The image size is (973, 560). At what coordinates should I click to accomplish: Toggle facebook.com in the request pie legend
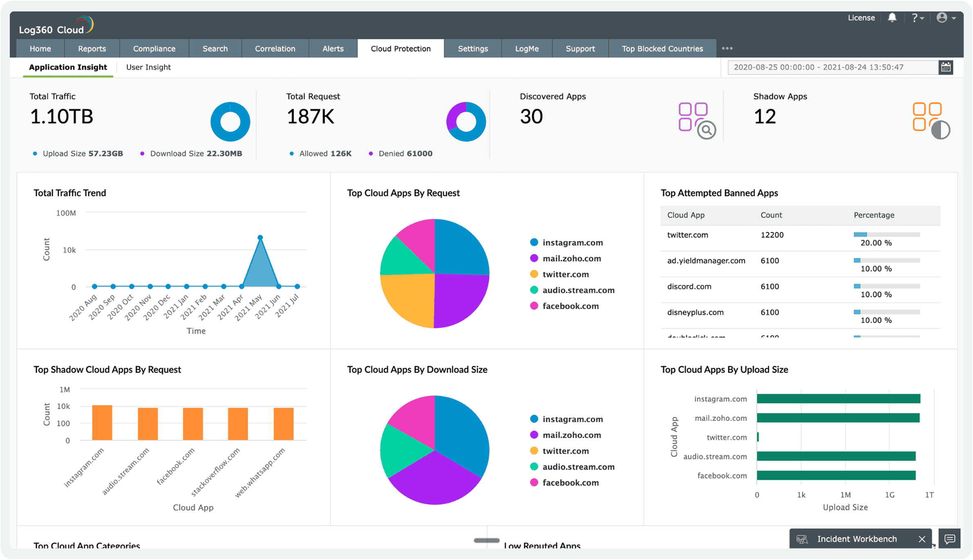pos(569,306)
